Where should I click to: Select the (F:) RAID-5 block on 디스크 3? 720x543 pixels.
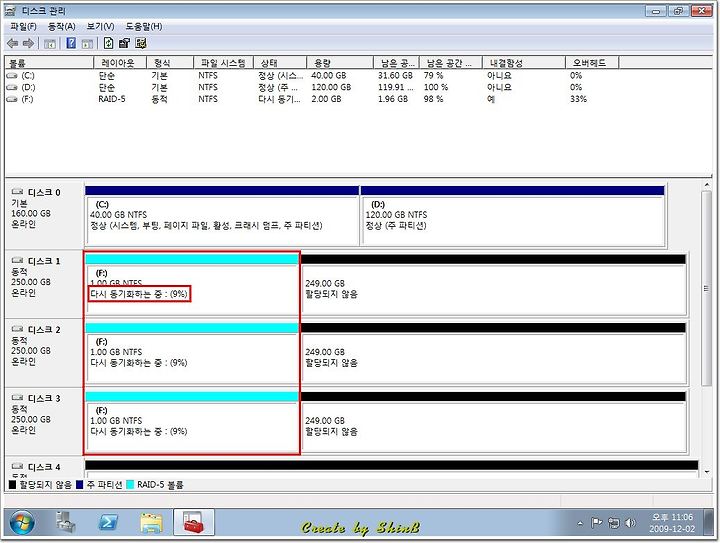pyautogui.click(x=192, y=421)
